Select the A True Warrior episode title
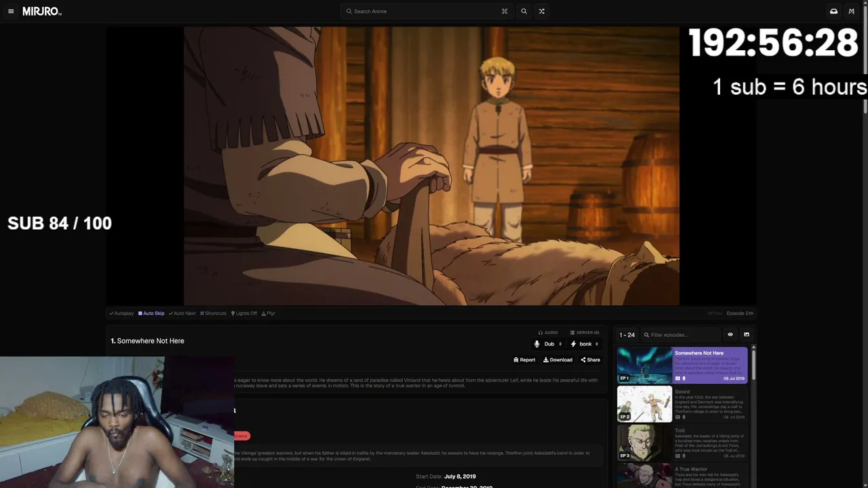Image resolution: width=868 pixels, height=488 pixels. (x=691, y=469)
